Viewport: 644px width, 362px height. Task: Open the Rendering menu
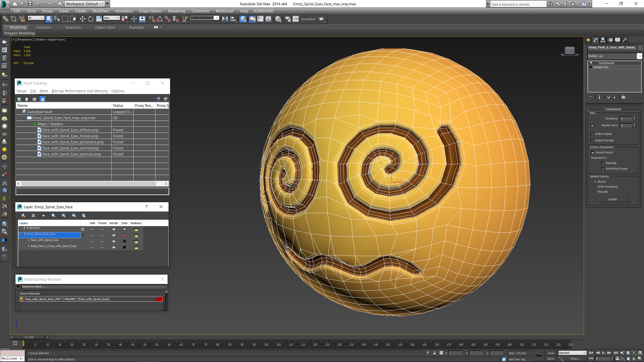pyautogui.click(x=177, y=11)
